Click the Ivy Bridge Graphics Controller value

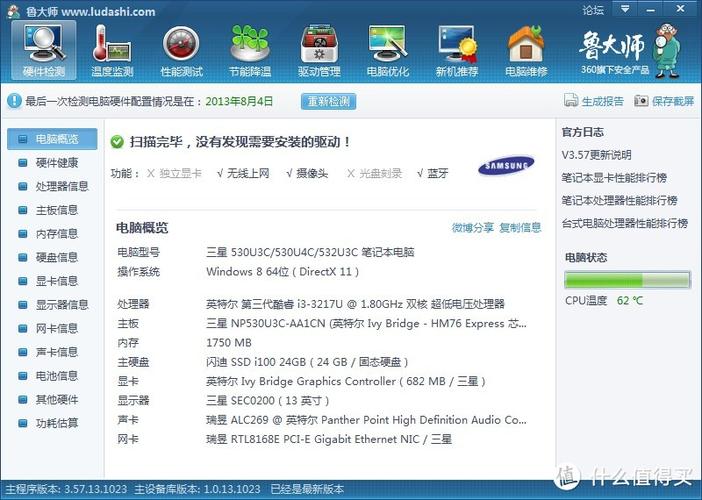(346, 381)
